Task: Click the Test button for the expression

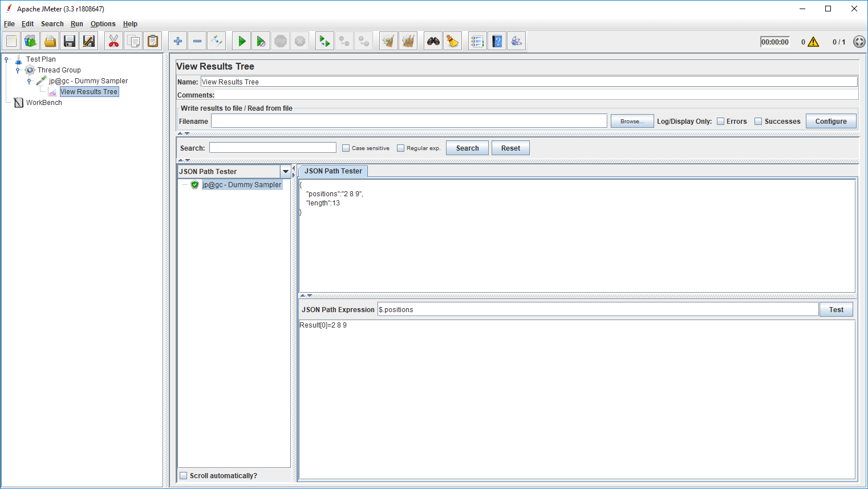Action: [x=836, y=309]
